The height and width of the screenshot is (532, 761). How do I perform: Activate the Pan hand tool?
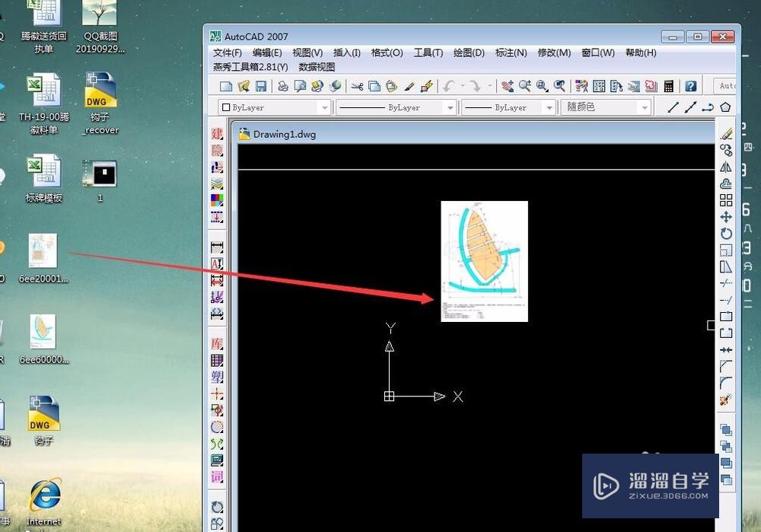(508, 87)
